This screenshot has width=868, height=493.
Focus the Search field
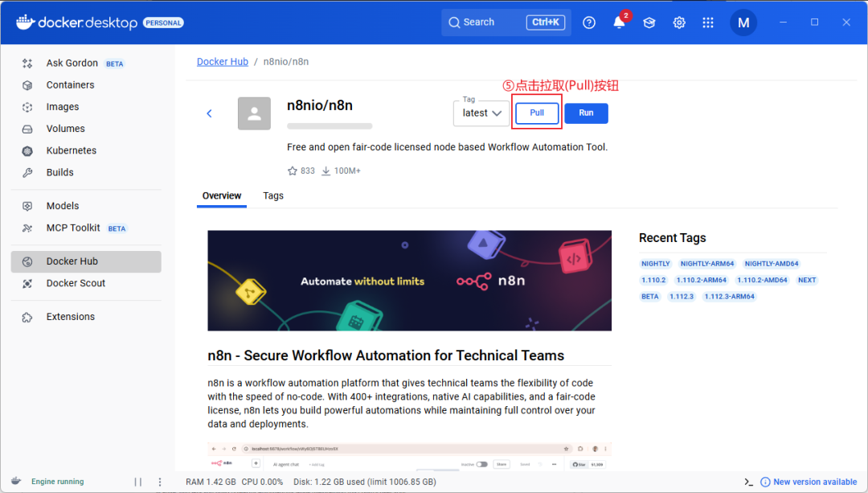tap(506, 23)
